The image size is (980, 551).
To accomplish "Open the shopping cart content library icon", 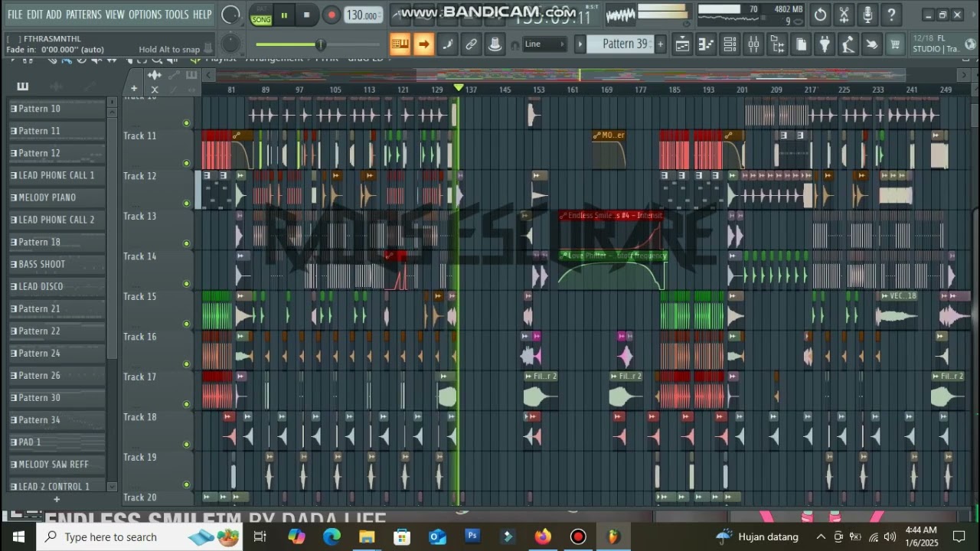I will 895,44.
